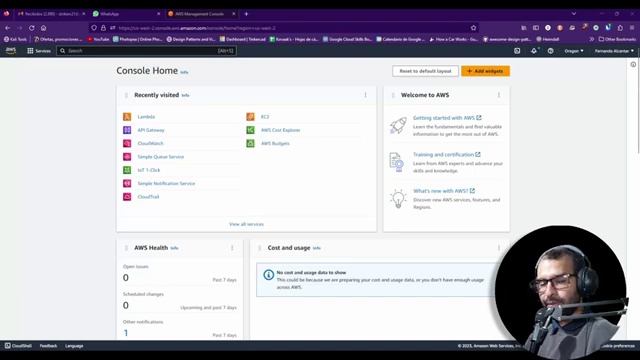Click Info next to Console Home
Screen dimensions: 640x360
(x=184, y=72)
